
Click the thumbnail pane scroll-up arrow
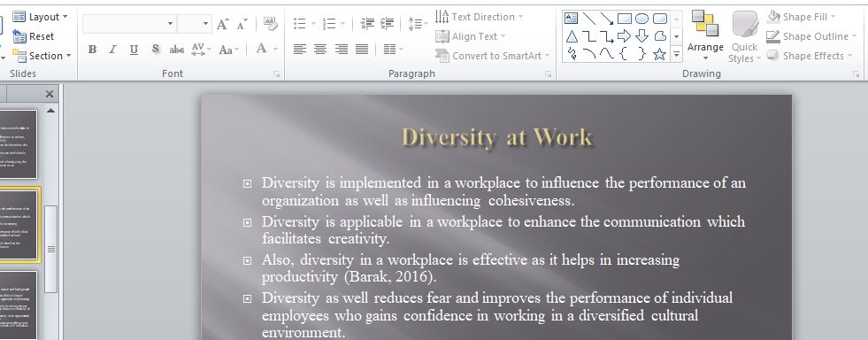click(50, 111)
